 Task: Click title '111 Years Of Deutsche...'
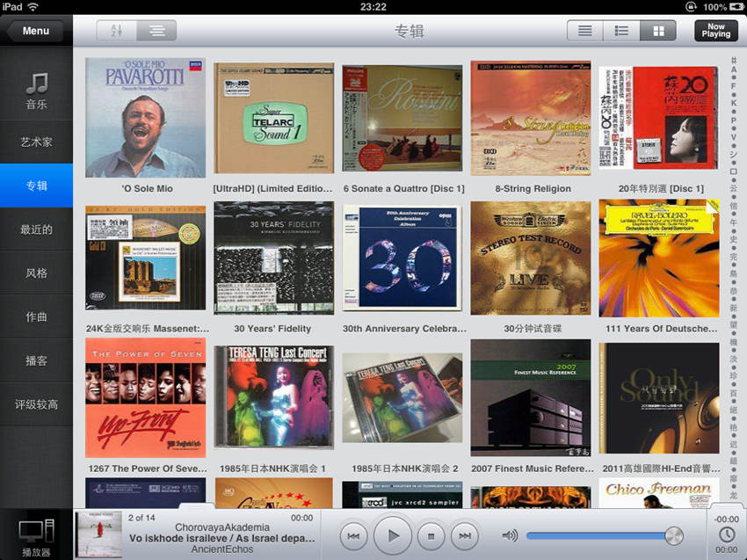click(x=661, y=329)
